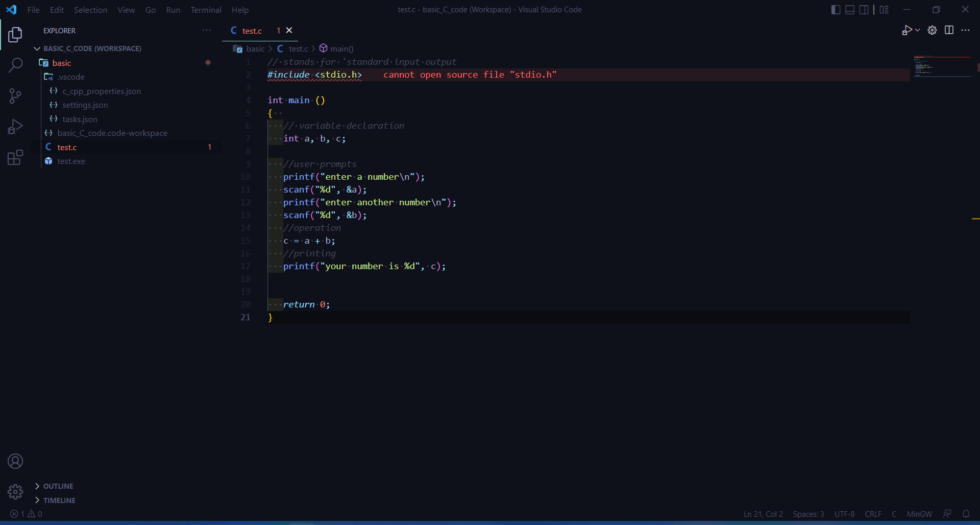Open encoding selector showing UTF-8
Viewport: 980px width, 525px height.
coord(844,514)
